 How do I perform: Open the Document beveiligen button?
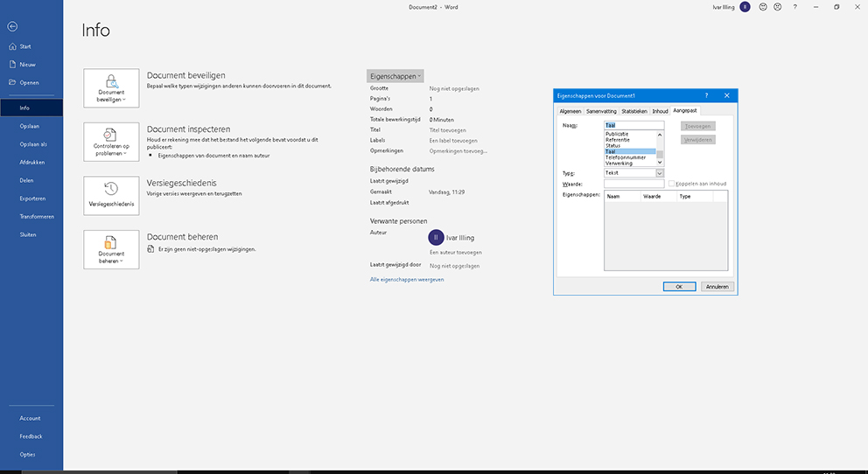(x=111, y=88)
